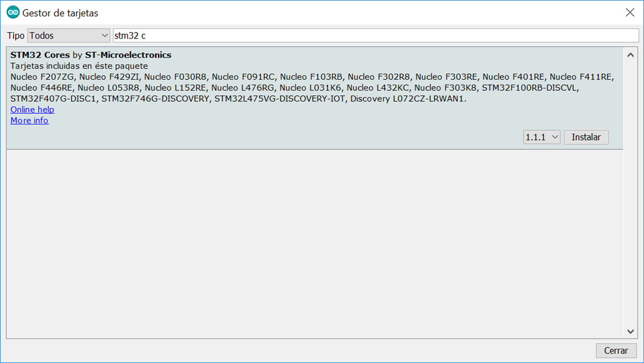Click the Nucleo F411RE board name

581,77
